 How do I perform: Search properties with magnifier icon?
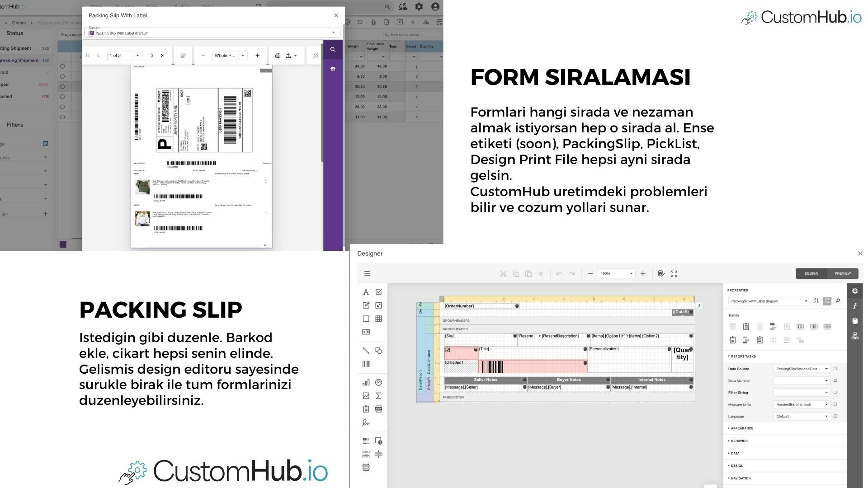(x=838, y=301)
